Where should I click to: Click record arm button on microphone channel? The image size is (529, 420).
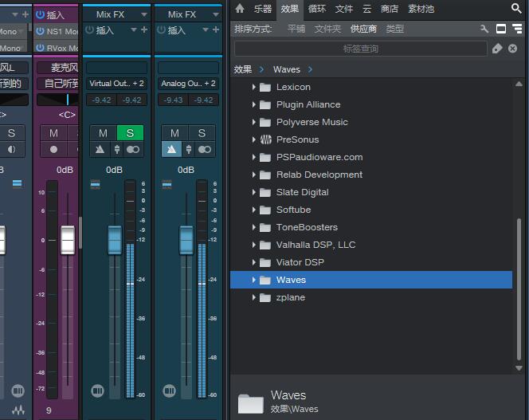coord(53,149)
